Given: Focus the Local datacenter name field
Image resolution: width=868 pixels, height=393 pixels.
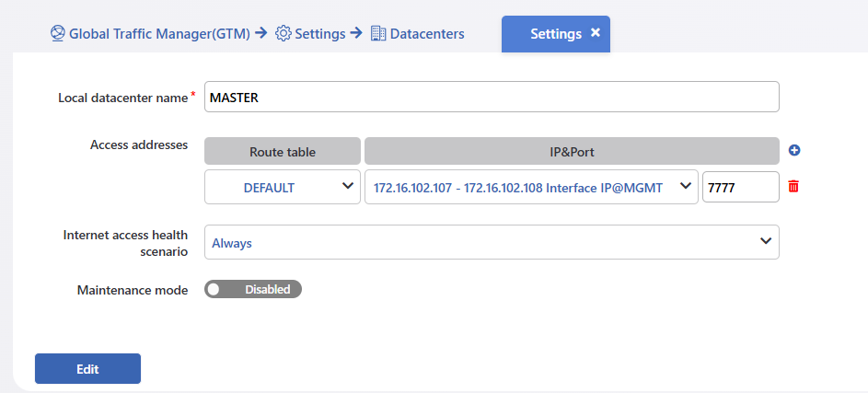Looking at the screenshot, I should [x=492, y=97].
